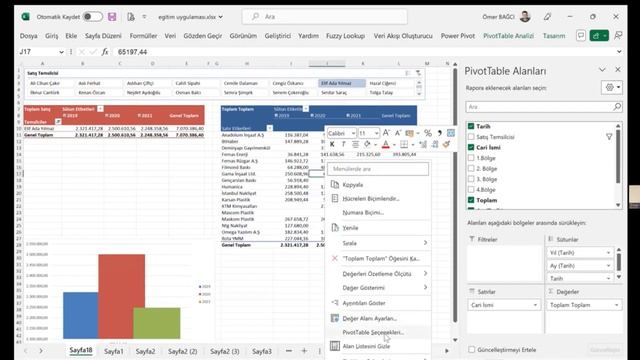
Task: Open the Calibri font dropdown
Action: (353, 133)
